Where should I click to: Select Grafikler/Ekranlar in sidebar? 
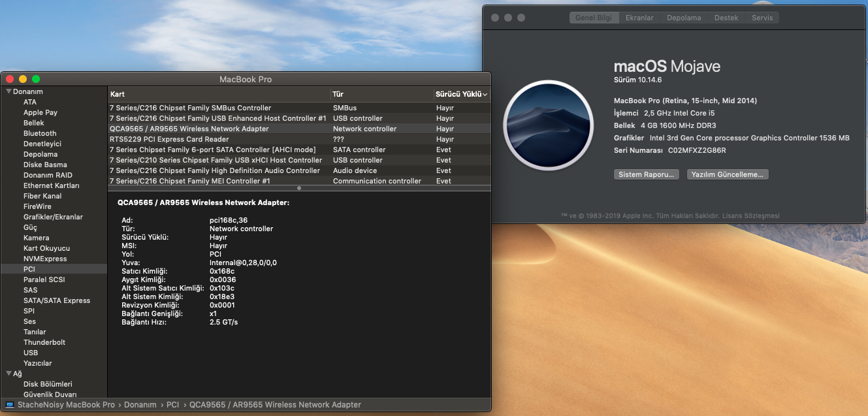point(53,217)
